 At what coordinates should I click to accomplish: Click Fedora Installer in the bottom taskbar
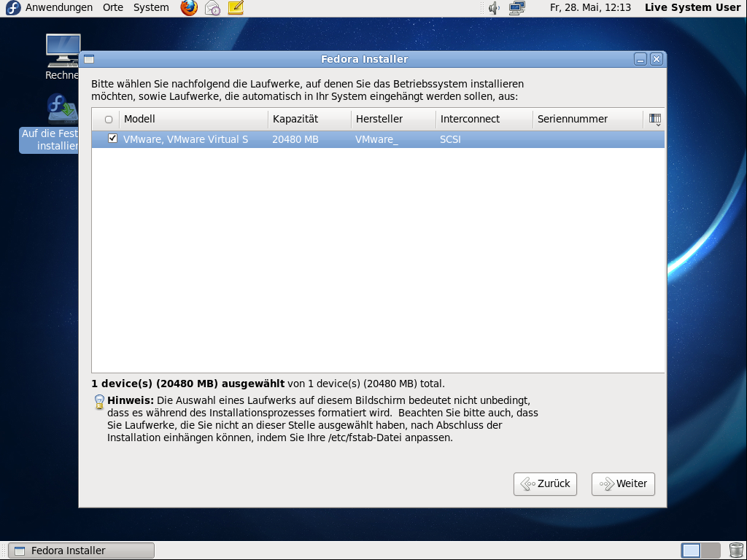pyautogui.click(x=82, y=551)
